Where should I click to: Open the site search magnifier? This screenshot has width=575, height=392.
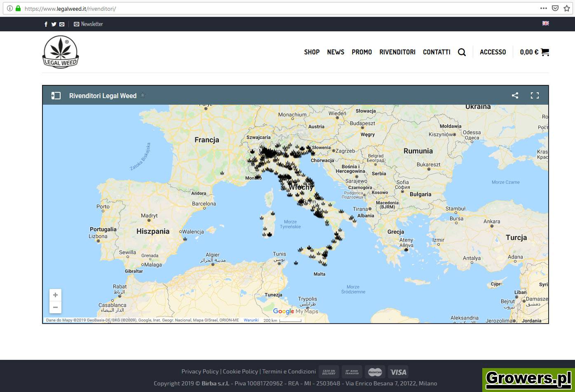tap(462, 52)
